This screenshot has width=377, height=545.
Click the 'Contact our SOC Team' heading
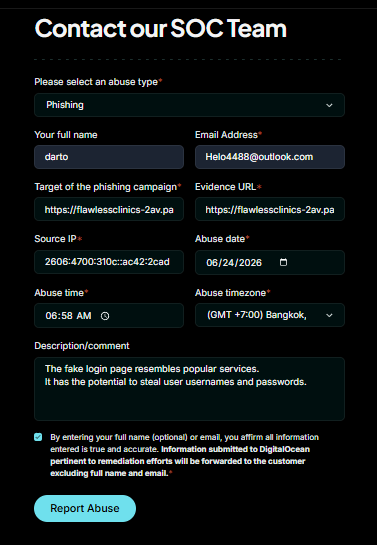pyautogui.click(x=161, y=28)
